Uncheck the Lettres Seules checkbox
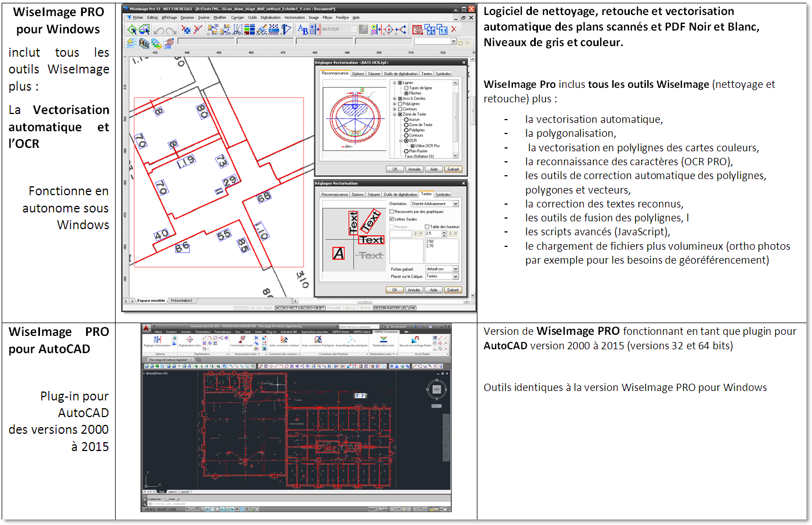 point(391,219)
